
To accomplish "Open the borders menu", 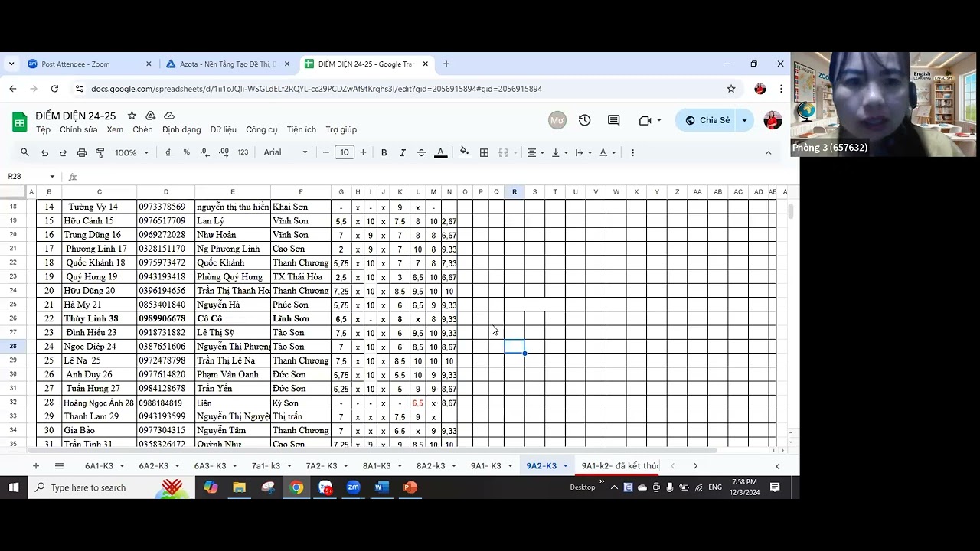I will coord(484,152).
